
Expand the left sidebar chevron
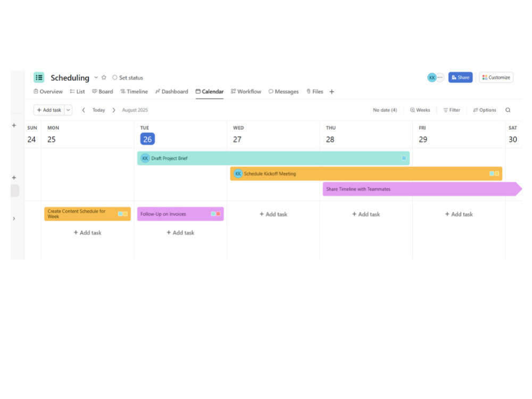(x=14, y=219)
